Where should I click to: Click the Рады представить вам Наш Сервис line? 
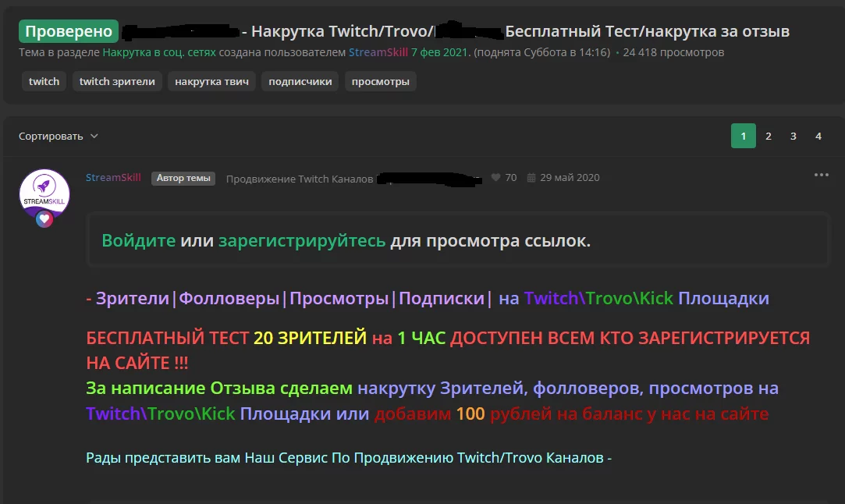(x=349, y=458)
